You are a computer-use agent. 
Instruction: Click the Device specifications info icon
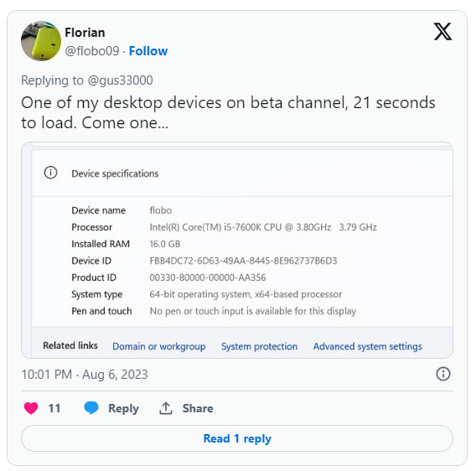[50, 173]
